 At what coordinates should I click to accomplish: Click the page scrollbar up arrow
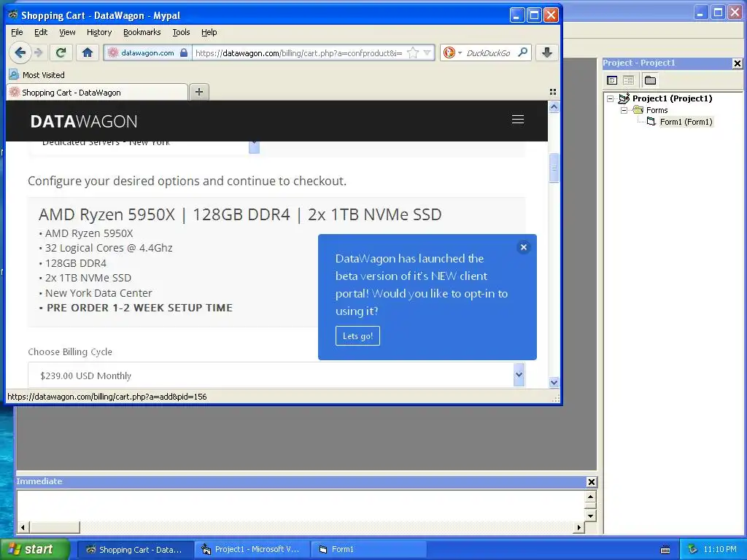click(x=554, y=107)
